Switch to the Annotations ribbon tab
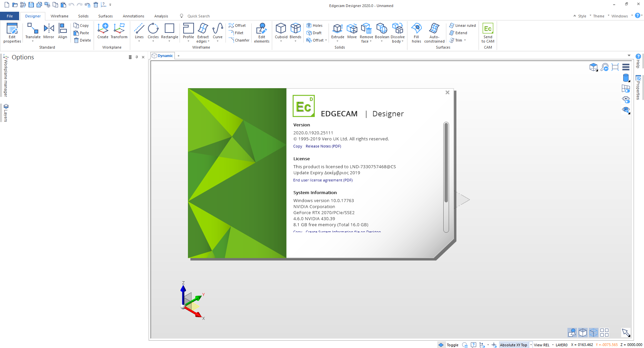The height and width of the screenshot is (348, 644). 133,16
